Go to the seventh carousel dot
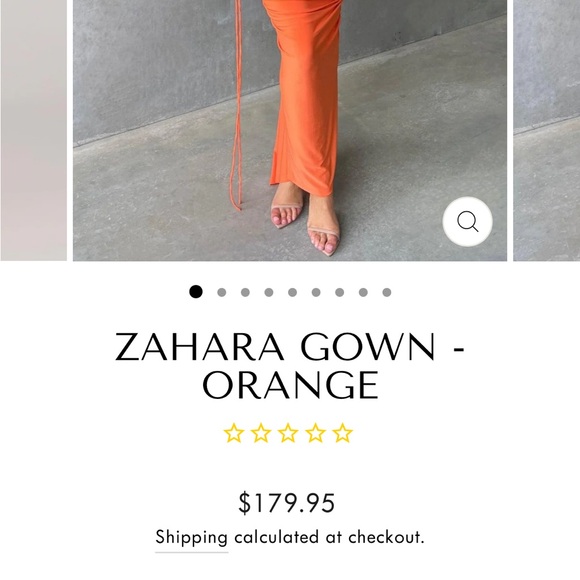 point(340,293)
